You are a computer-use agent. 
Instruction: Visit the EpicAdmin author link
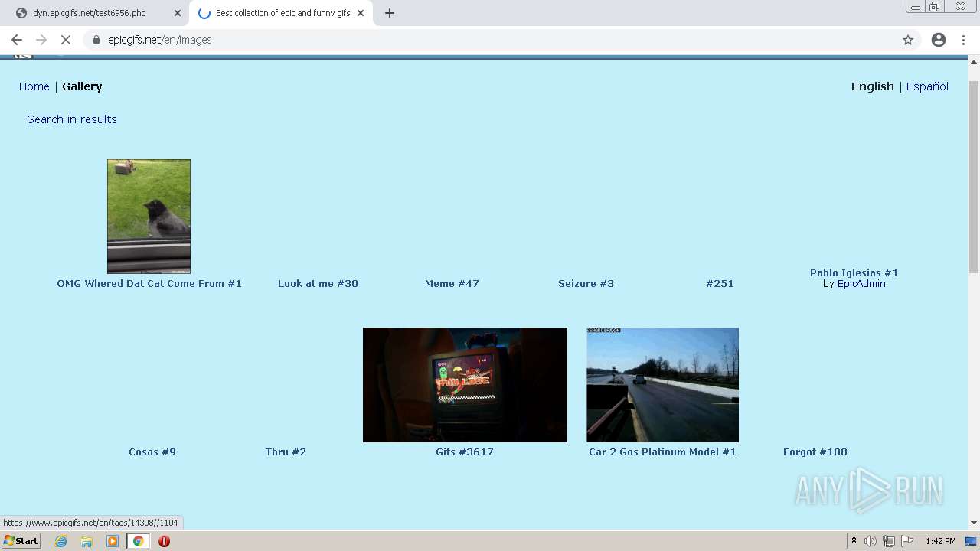[x=861, y=284]
